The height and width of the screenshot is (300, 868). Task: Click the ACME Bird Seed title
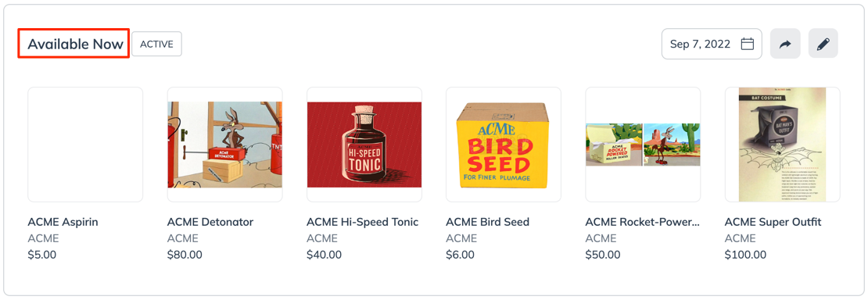488,222
